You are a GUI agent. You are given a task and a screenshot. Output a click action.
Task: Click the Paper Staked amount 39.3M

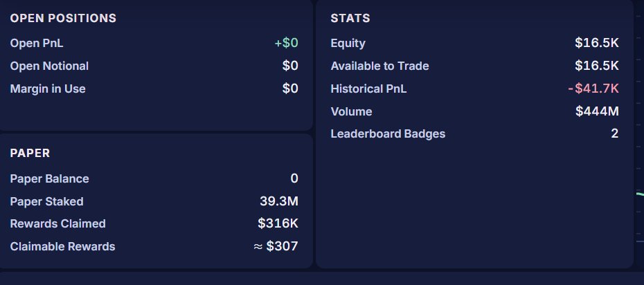coord(279,201)
